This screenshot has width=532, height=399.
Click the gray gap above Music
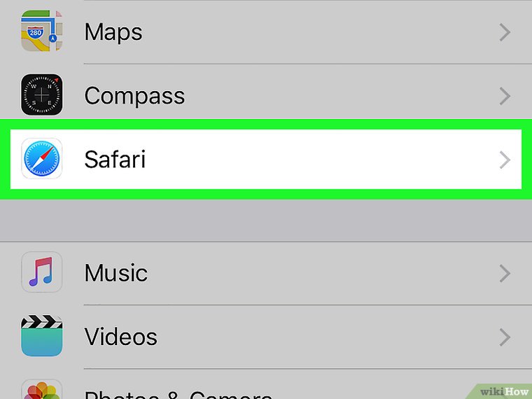[266, 220]
